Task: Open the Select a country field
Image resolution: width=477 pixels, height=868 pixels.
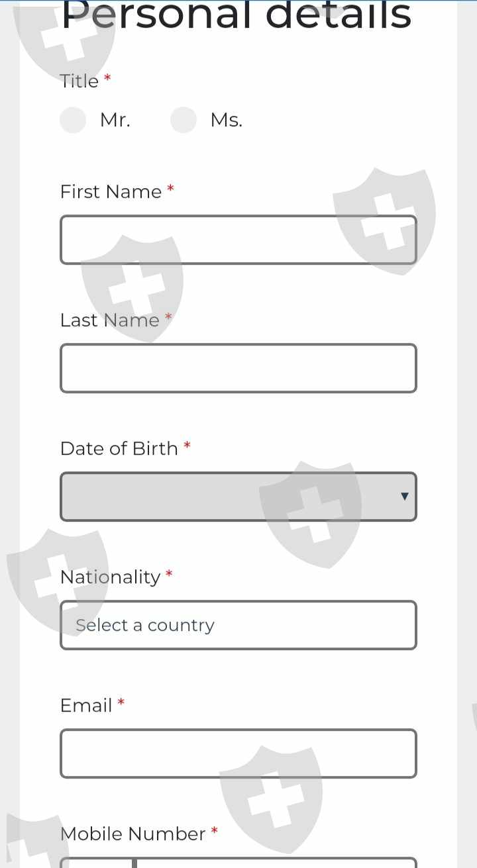Action: (238, 625)
